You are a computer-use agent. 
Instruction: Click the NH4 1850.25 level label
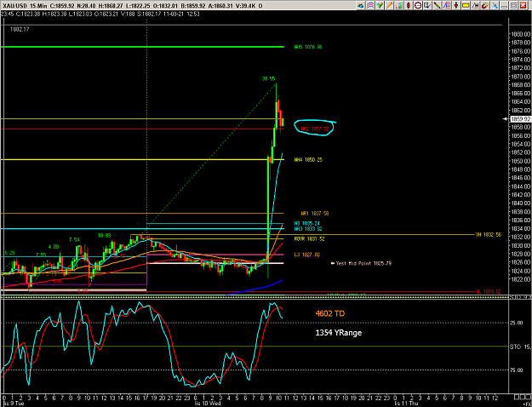click(x=308, y=159)
